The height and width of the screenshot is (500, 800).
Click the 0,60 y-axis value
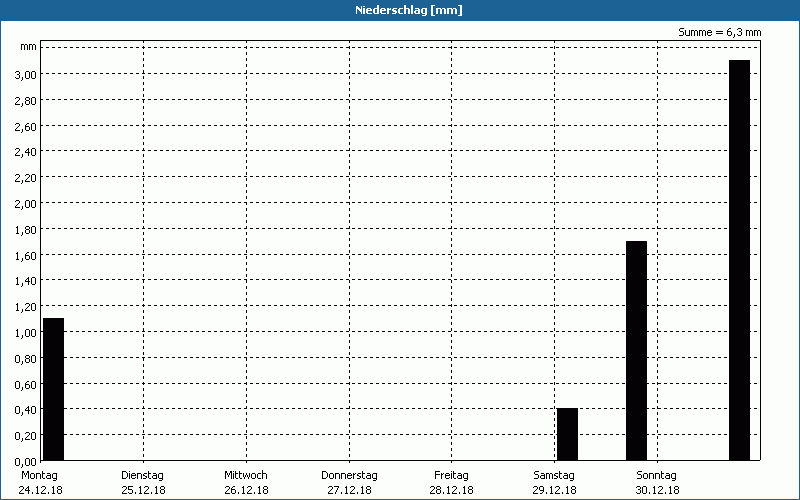point(26,384)
